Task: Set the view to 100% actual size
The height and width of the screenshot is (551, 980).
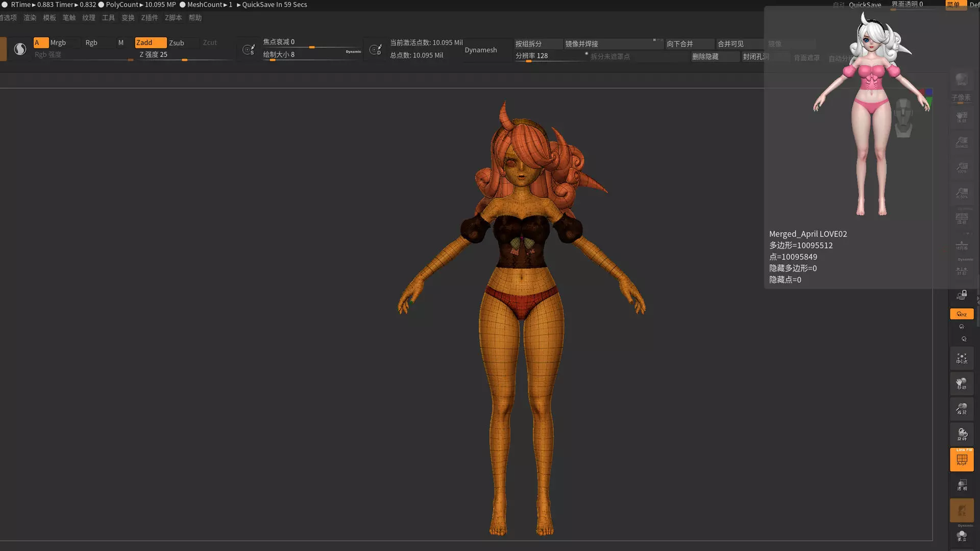Action: (962, 168)
